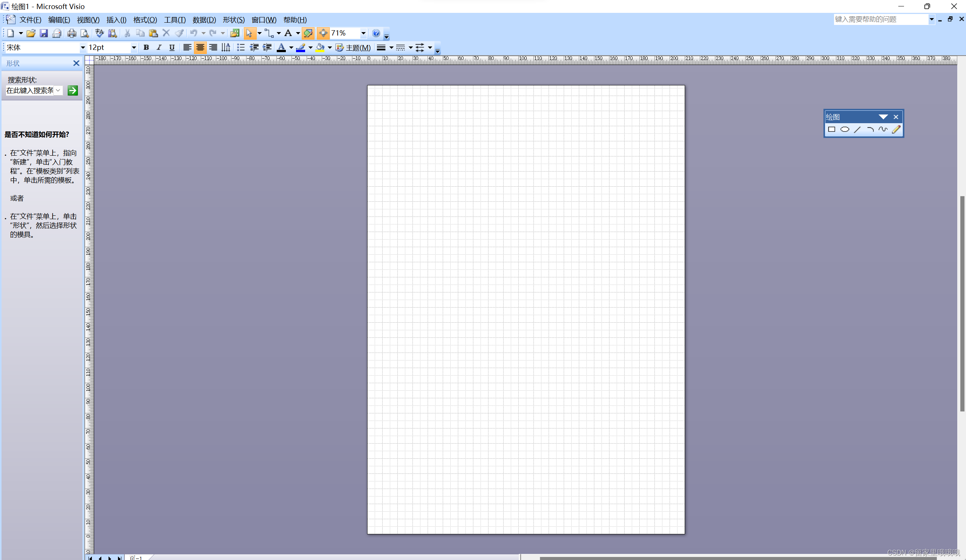Select the Pointer tool
The width and height of the screenshot is (966, 560).
(249, 33)
